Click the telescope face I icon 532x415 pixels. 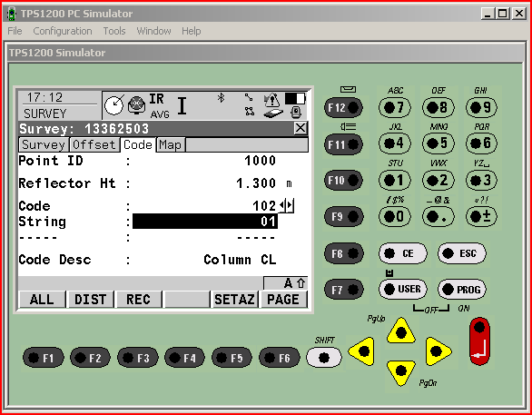pos(182,105)
